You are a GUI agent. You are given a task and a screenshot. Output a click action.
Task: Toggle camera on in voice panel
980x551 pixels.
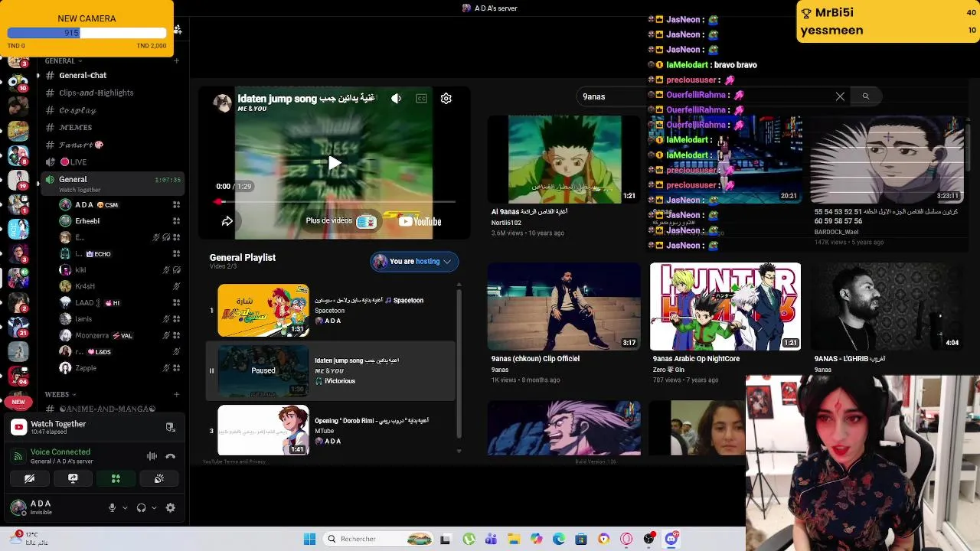29,478
